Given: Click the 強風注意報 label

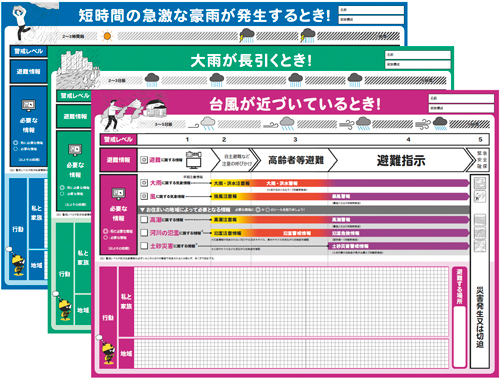Looking at the screenshot, I should pos(225,196).
